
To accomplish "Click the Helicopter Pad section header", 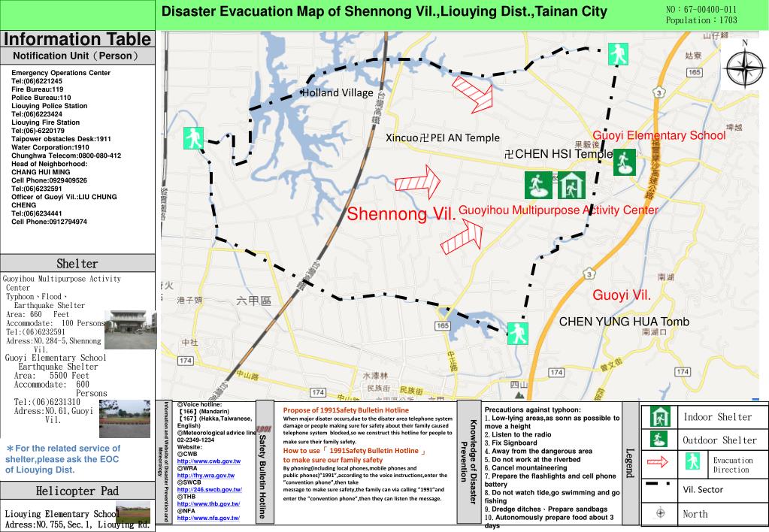I will click(77, 491).
